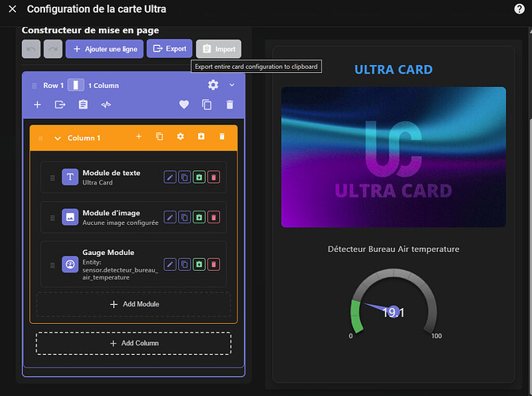Image resolution: width=532 pixels, height=396 pixels.
Task: Duplicate Column 1
Action: 159,136
